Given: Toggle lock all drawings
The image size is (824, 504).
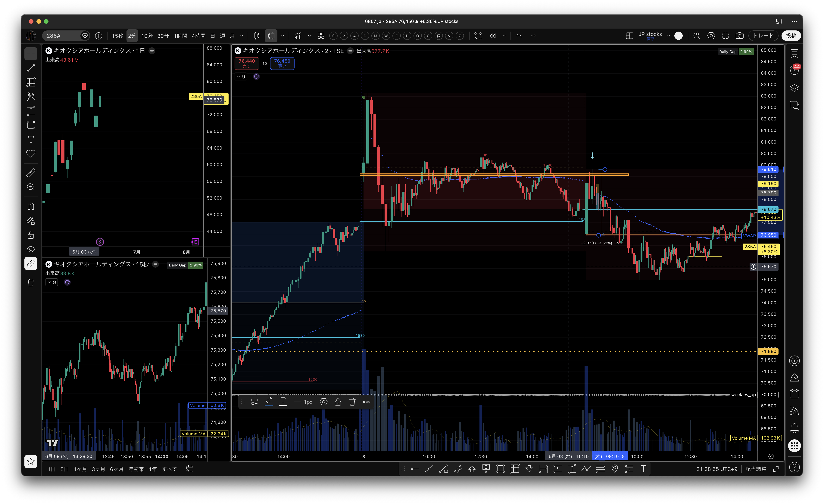Looking at the screenshot, I should click(x=31, y=235).
